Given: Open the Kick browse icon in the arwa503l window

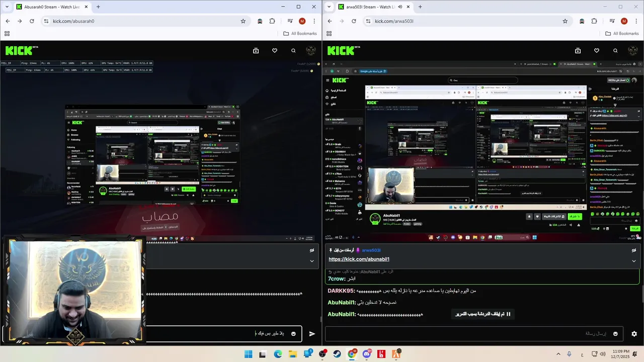Looking at the screenshot, I should pyautogui.click(x=578, y=51).
